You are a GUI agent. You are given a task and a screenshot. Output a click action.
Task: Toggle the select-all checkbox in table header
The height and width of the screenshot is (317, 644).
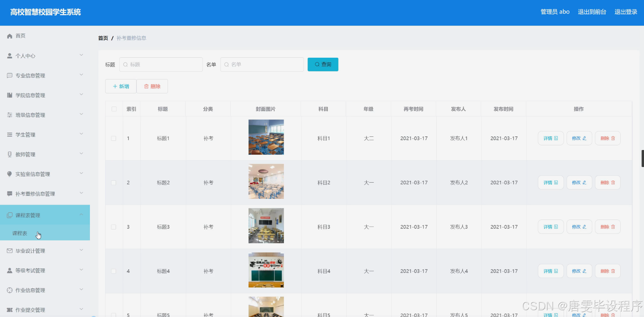point(114,109)
